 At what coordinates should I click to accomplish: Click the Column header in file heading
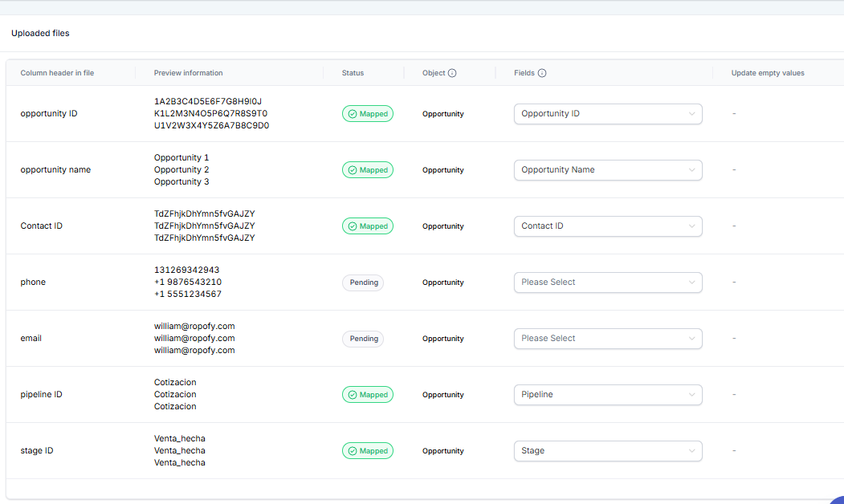tap(57, 73)
